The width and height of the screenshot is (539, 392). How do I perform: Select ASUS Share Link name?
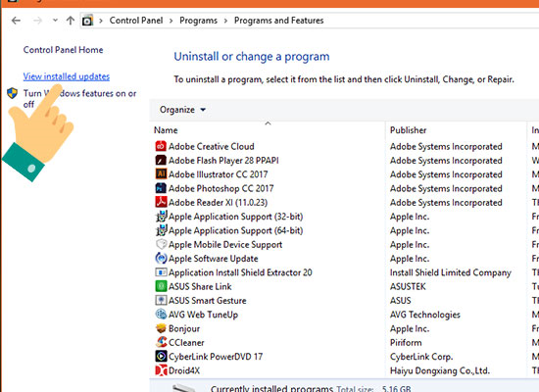(x=200, y=286)
